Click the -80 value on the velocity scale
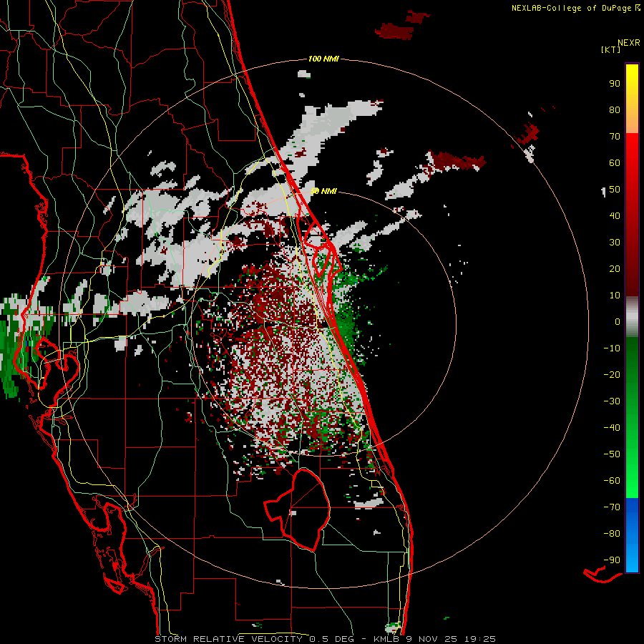This screenshot has height=644, width=644. click(x=612, y=534)
